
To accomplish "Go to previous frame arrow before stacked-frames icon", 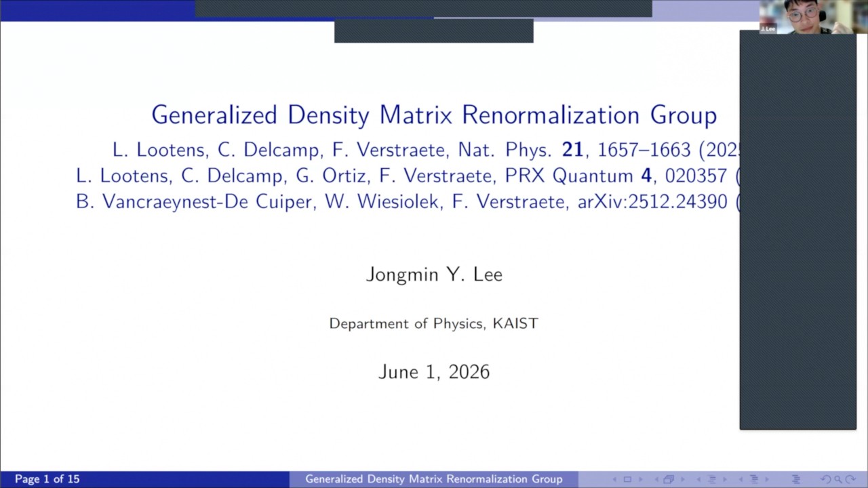I will point(656,479).
